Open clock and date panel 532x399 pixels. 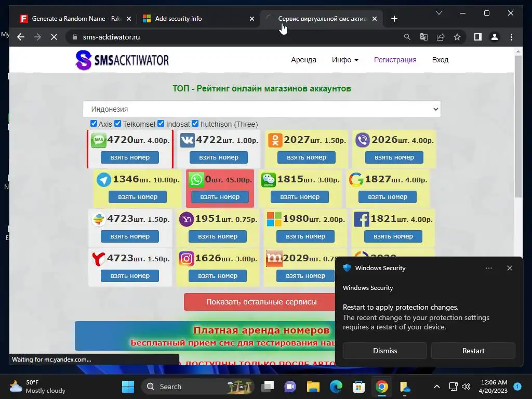coord(494,387)
